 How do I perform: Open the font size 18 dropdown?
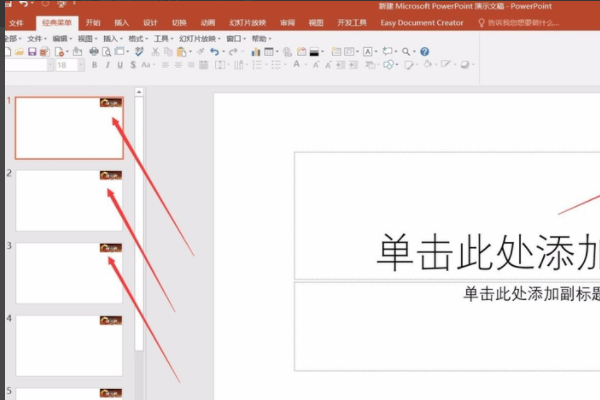81,65
